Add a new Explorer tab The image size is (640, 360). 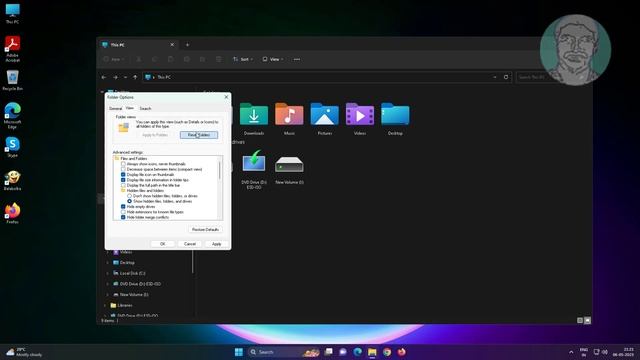pos(187,45)
